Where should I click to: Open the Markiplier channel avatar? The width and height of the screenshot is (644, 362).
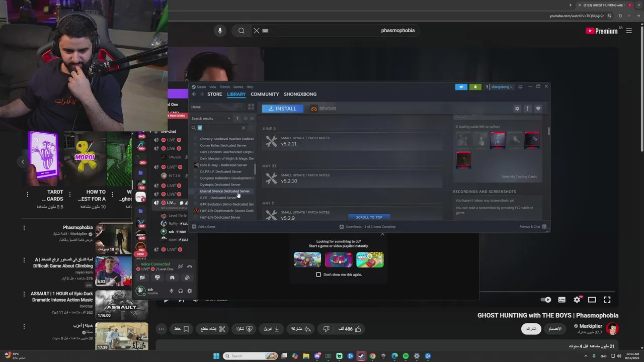click(612, 329)
